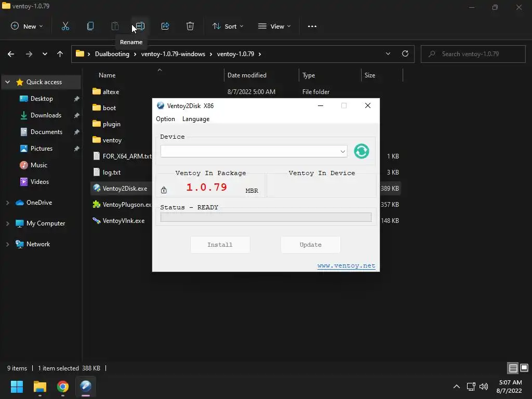Click the Status progress bar in Ventoy2Disk

point(265,217)
